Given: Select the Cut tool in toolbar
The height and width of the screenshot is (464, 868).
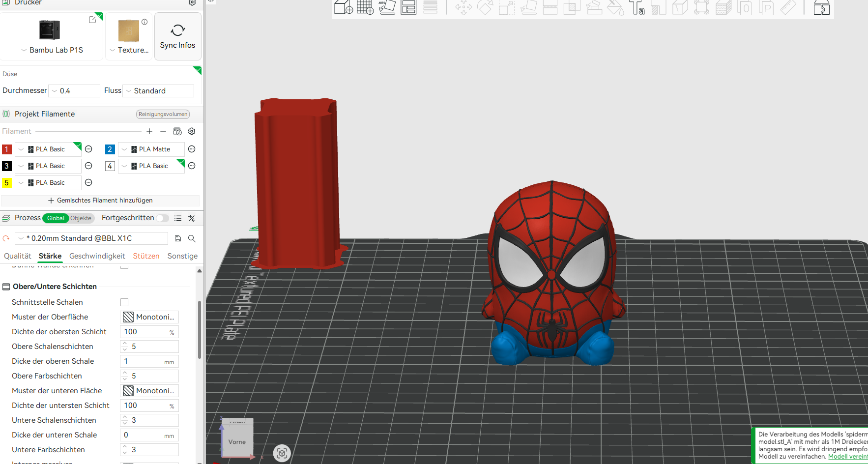Looking at the screenshot, I should 550,7.
